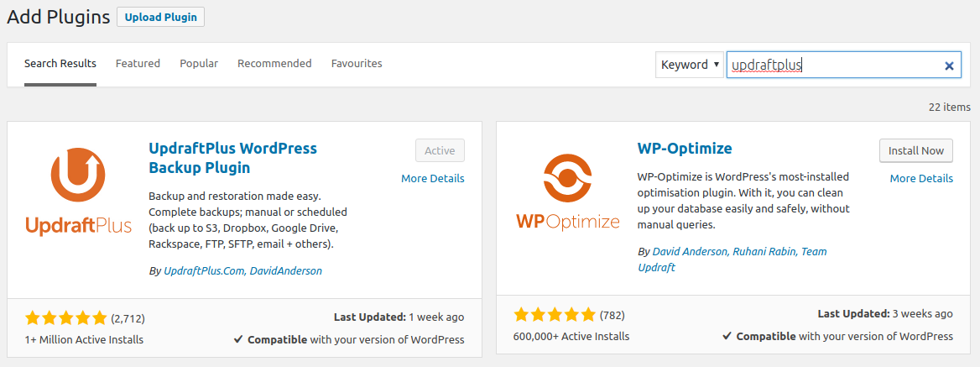Click the WP-Optimize compatibility checkmark icon
980x367 pixels.
coord(727,336)
